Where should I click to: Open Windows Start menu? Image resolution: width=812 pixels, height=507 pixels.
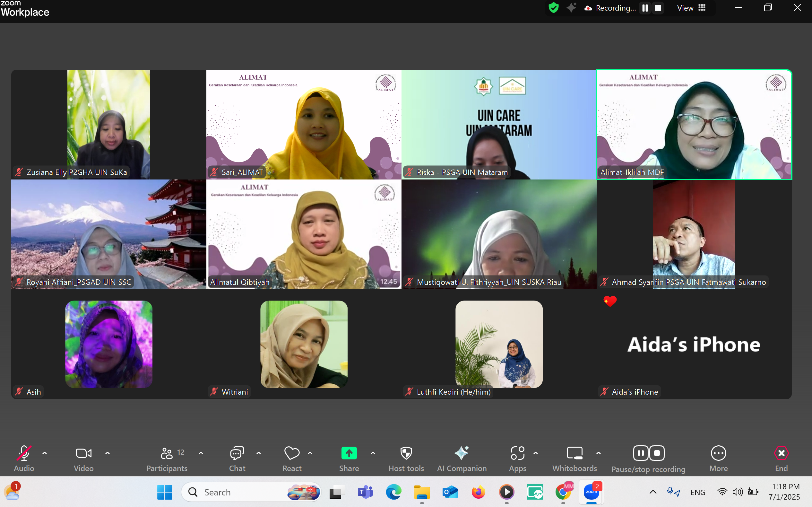click(x=165, y=492)
